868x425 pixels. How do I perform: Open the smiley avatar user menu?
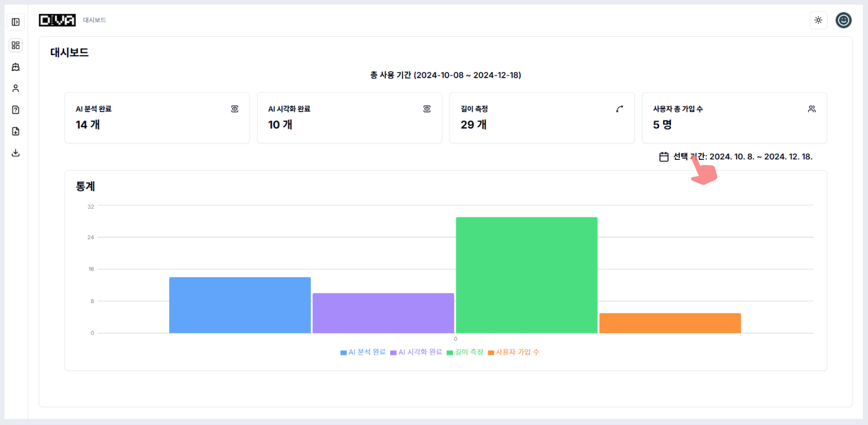point(843,20)
